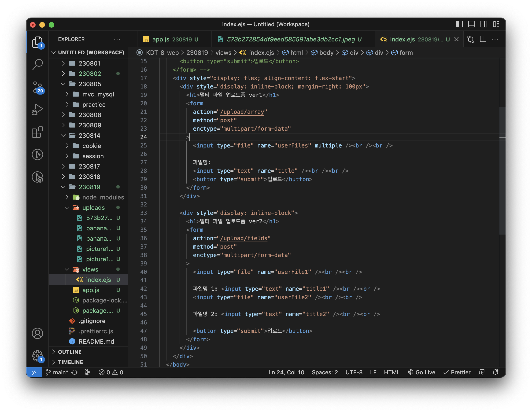Screen dimensions: 532x412
Task: Toggle the primary side bar layout icon
Action: (459, 24)
